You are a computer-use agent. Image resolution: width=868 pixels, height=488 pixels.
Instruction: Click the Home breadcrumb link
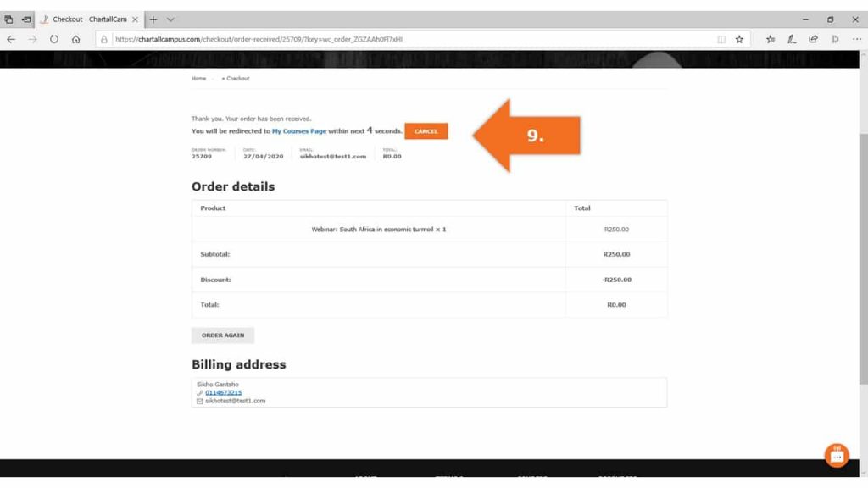point(198,78)
